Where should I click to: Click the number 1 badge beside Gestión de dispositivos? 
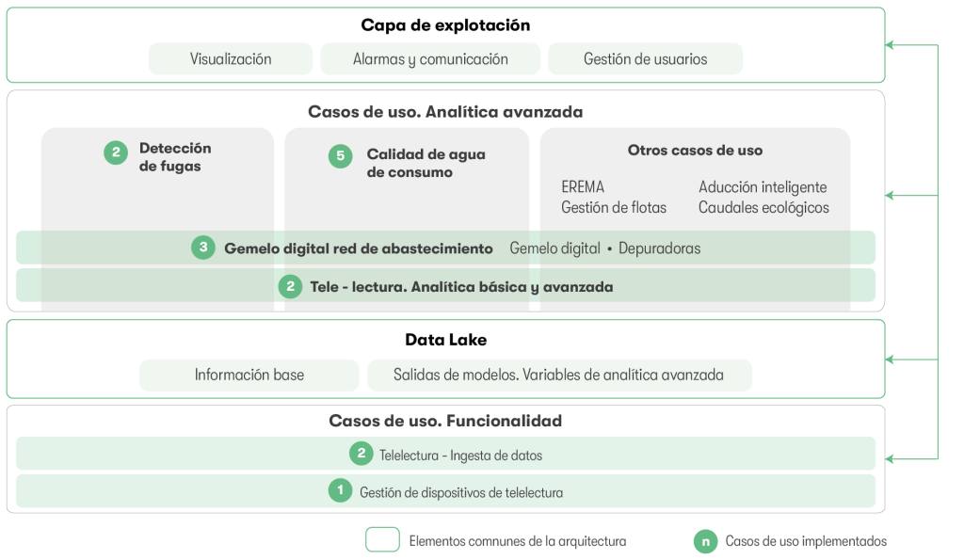[x=340, y=490]
